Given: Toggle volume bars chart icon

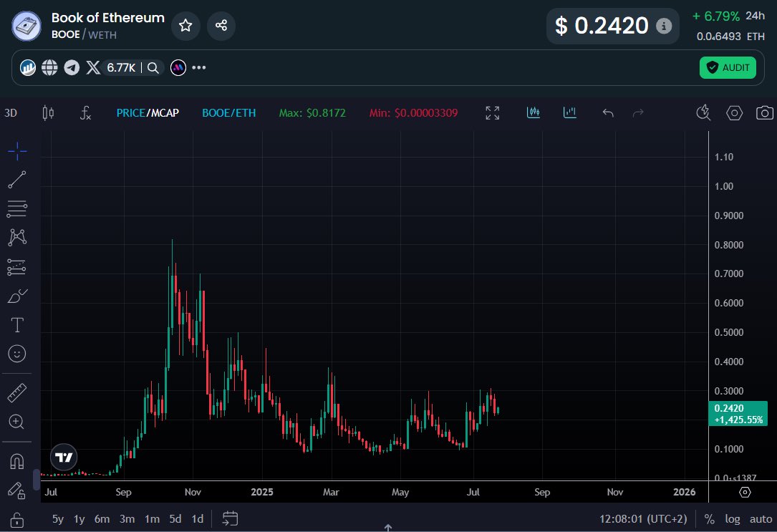Looking at the screenshot, I should pos(570,112).
